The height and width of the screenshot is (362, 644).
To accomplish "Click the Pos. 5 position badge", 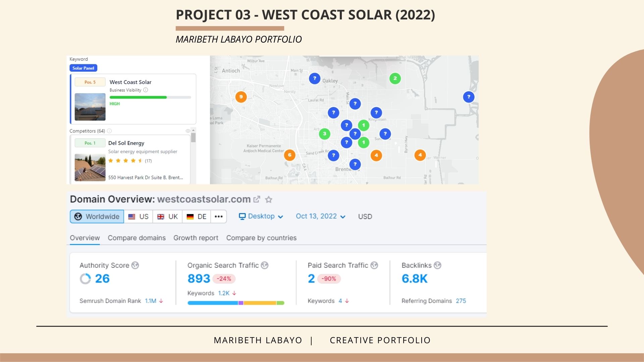I will 90,82.
